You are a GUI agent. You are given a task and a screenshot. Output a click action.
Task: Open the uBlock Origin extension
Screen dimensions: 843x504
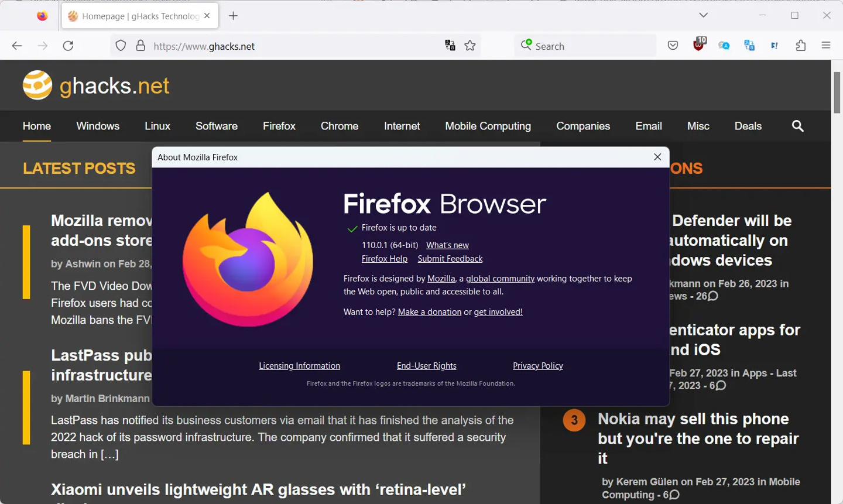[x=698, y=45]
